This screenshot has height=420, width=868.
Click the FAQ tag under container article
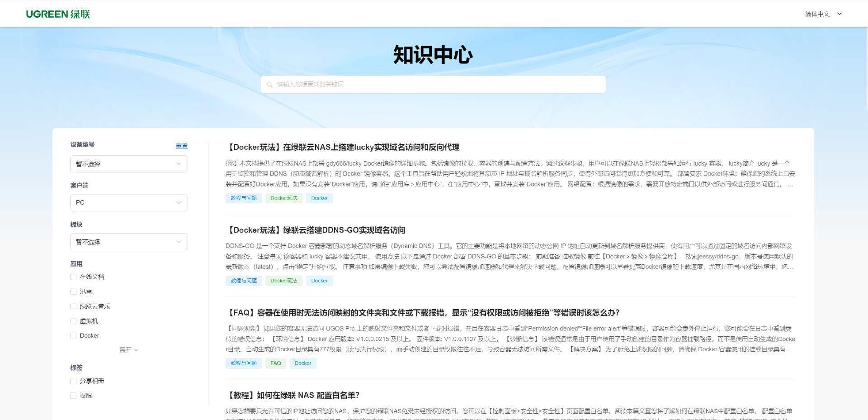276,363
